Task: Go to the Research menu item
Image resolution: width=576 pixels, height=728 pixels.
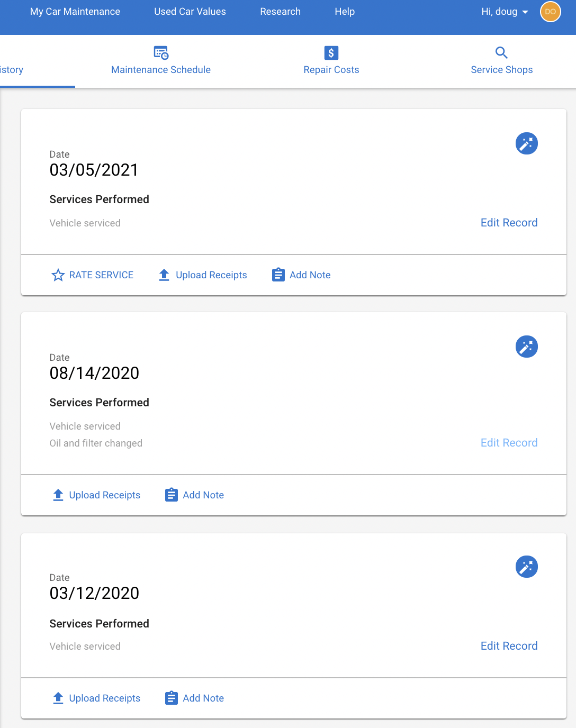Action: (280, 12)
